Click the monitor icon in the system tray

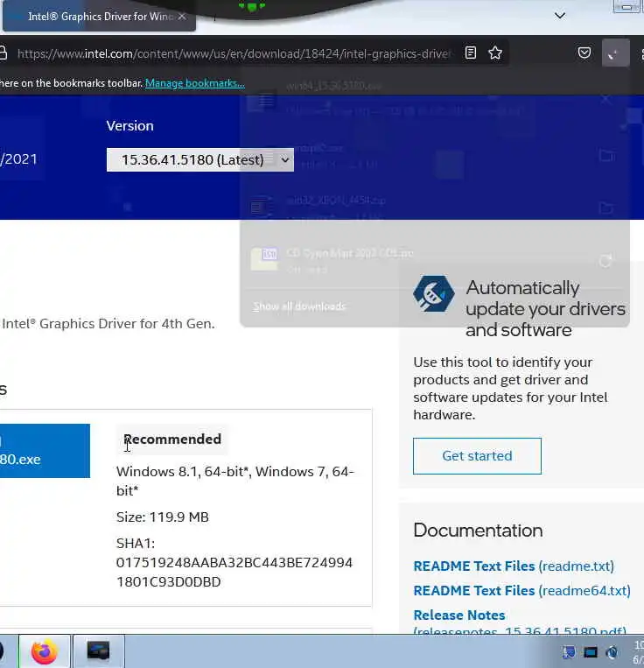(591, 652)
